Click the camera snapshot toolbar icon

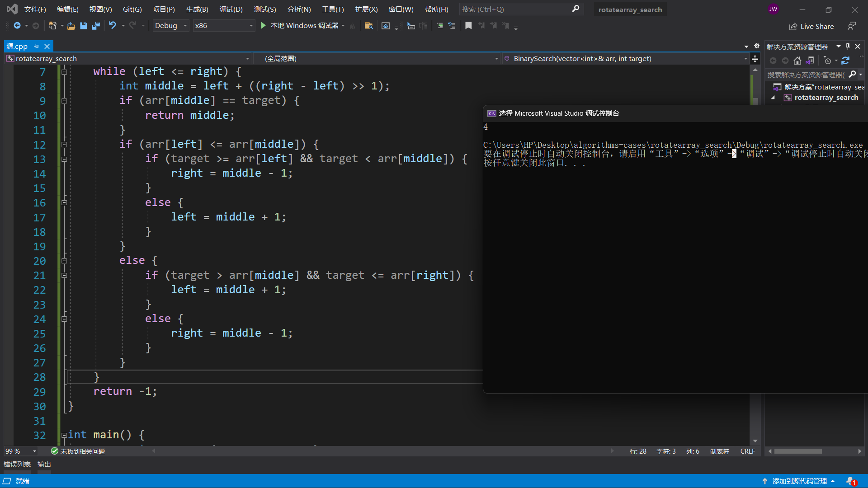point(386,26)
